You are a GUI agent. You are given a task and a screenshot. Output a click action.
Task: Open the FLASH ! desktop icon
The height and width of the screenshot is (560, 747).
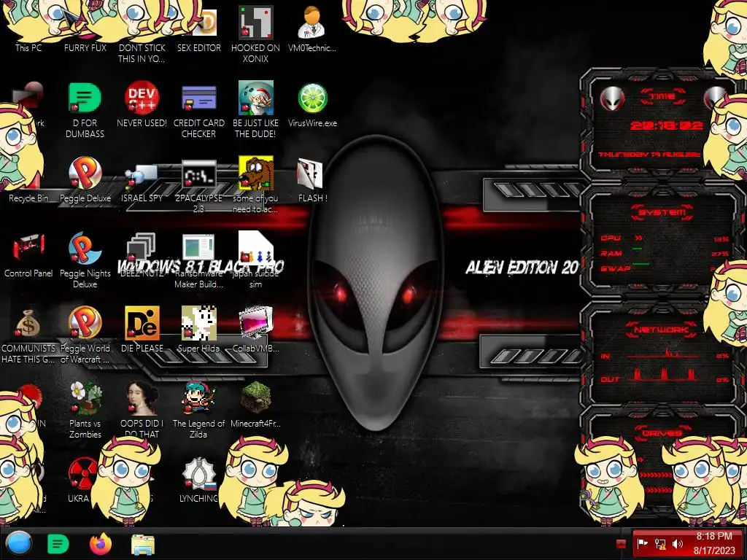(310, 173)
